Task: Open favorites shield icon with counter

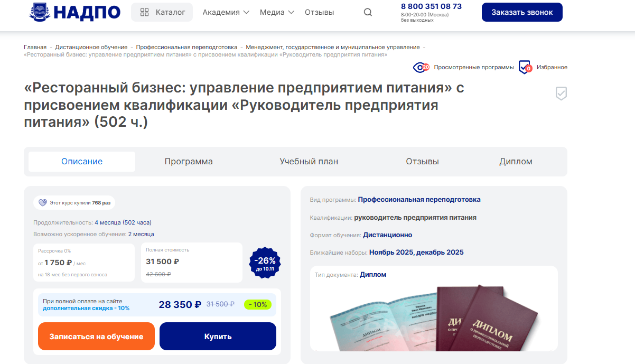Action: [x=525, y=67]
